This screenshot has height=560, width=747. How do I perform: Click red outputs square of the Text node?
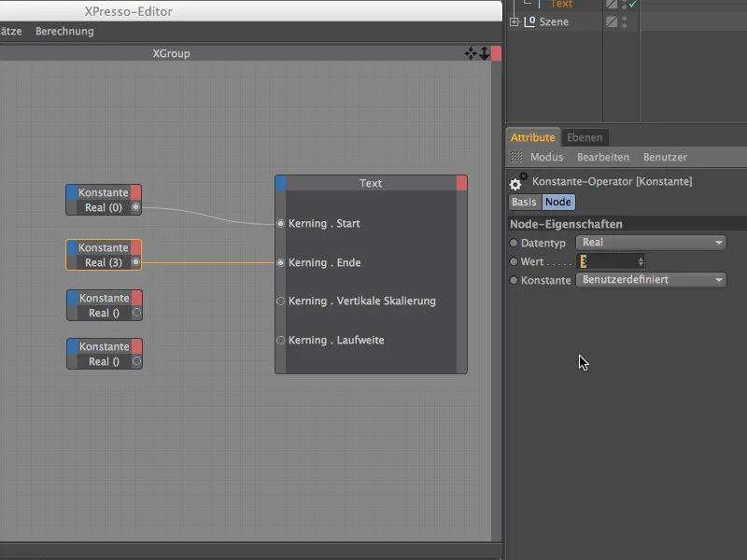click(x=461, y=183)
